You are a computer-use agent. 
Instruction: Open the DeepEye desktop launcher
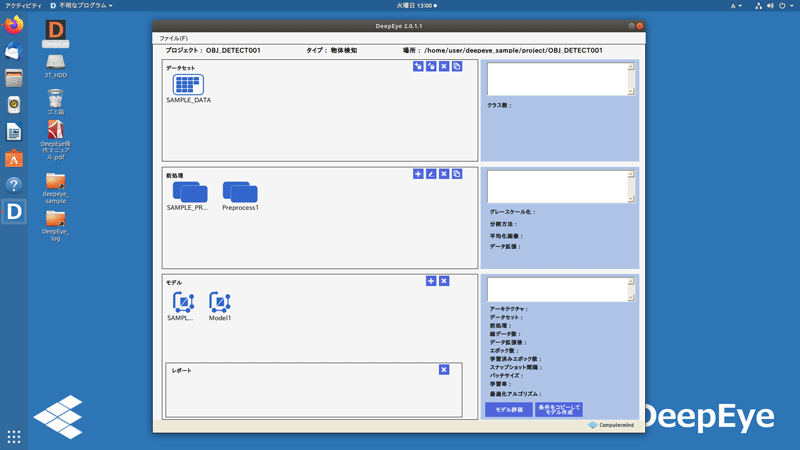(56, 33)
